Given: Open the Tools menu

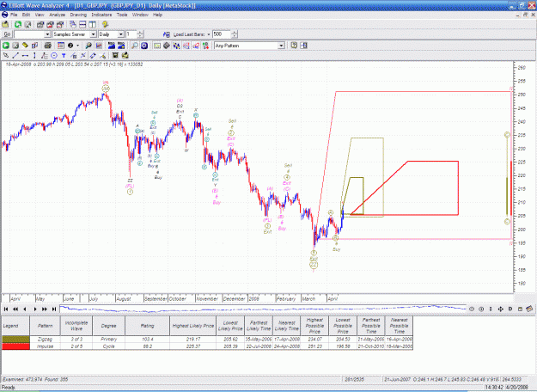Looking at the screenshot, I should point(122,15).
